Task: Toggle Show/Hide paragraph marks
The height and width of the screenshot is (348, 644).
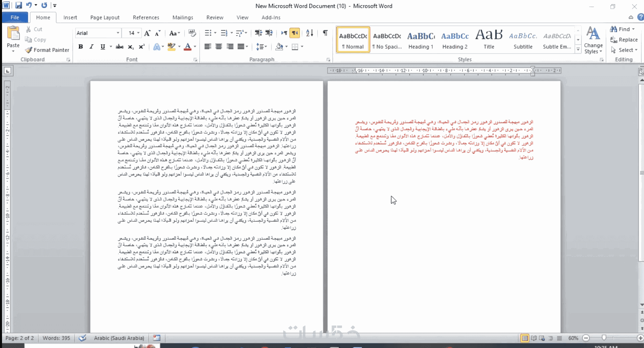Action: click(x=325, y=33)
